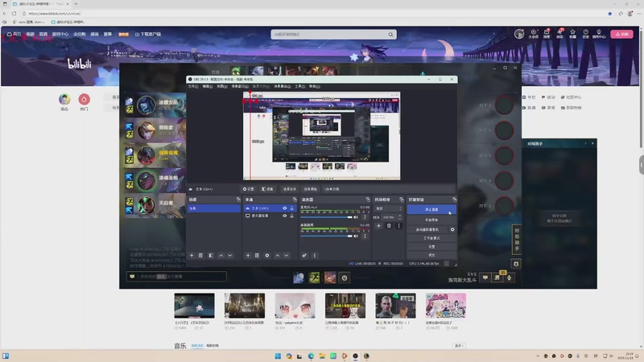Open the File menu in OBS
Screen dimensions: 644x362
[192, 86]
